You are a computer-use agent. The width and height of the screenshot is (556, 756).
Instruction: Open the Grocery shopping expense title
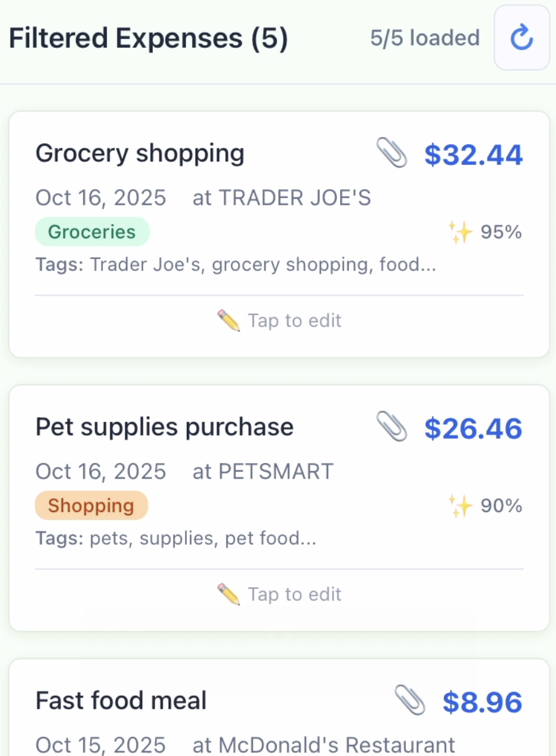(x=140, y=153)
